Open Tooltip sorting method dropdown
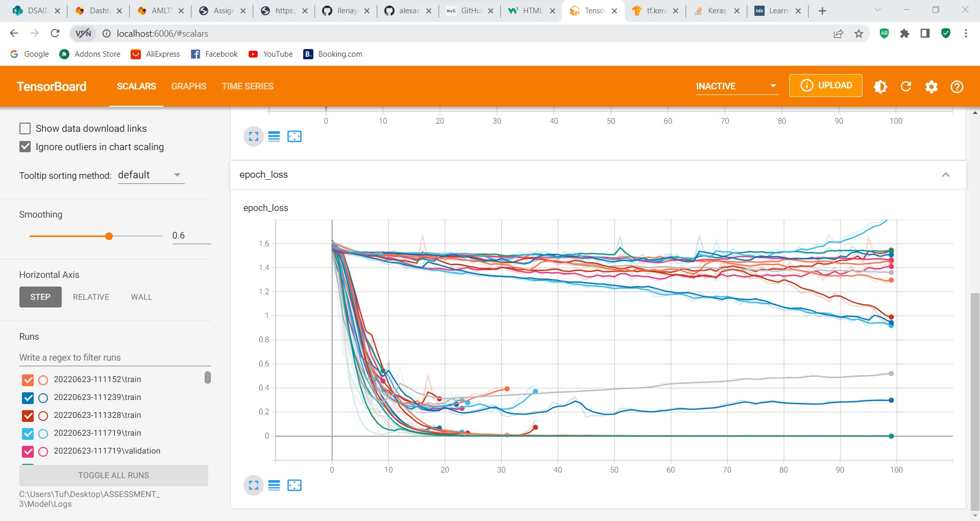The image size is (980, 521). 151,175
